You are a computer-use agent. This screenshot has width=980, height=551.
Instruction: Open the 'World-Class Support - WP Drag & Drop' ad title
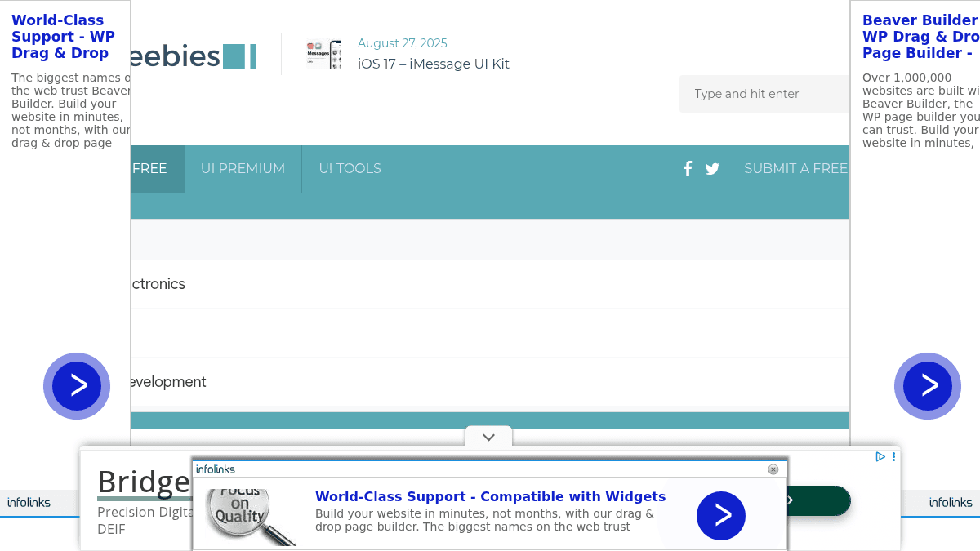tap(63, 37)
